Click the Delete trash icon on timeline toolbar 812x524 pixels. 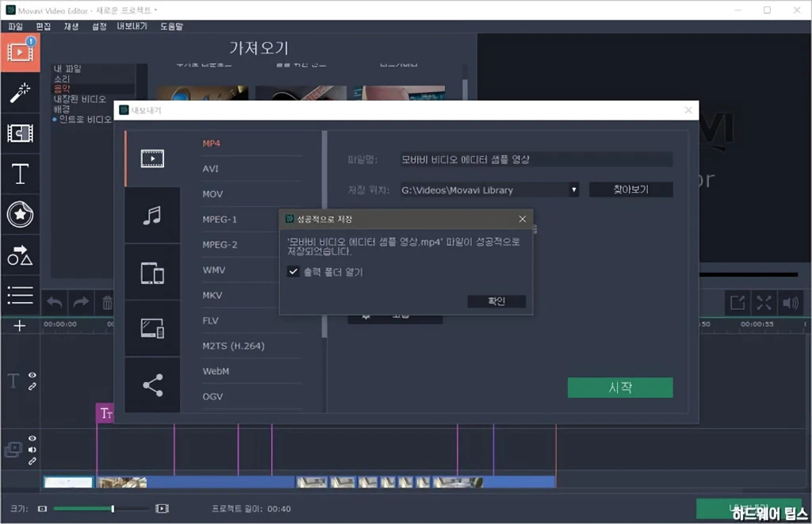coord(107,302)
